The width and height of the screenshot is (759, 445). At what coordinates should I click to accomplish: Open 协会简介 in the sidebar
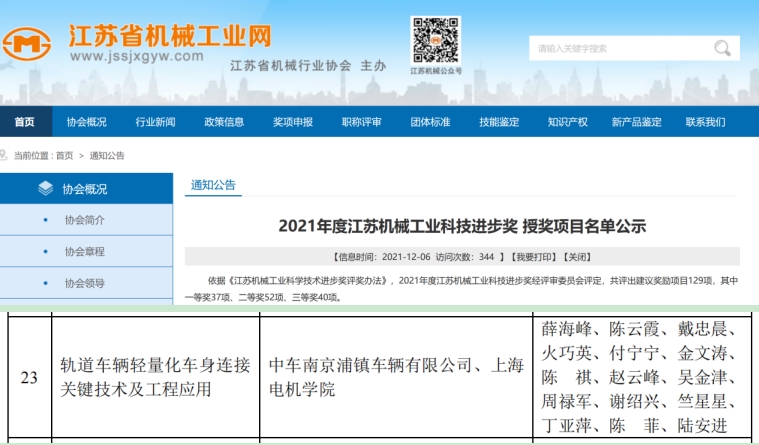pyautogui.click(x=84, y=220)
